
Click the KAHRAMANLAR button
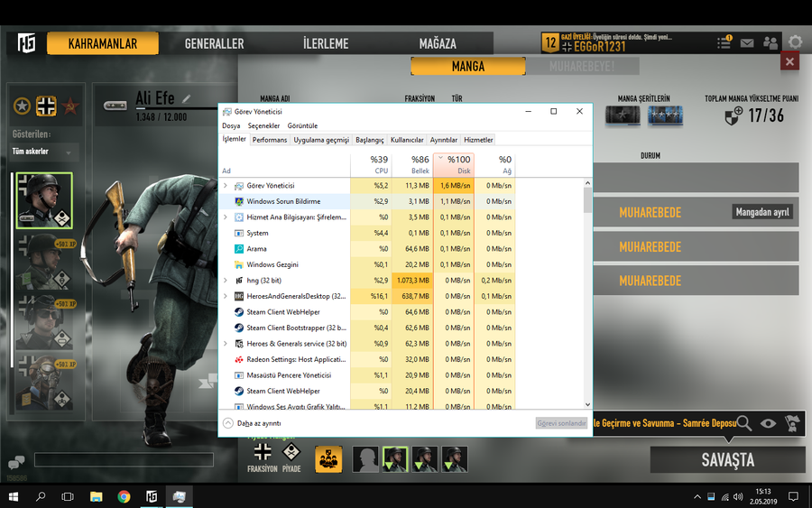[103, 43]
